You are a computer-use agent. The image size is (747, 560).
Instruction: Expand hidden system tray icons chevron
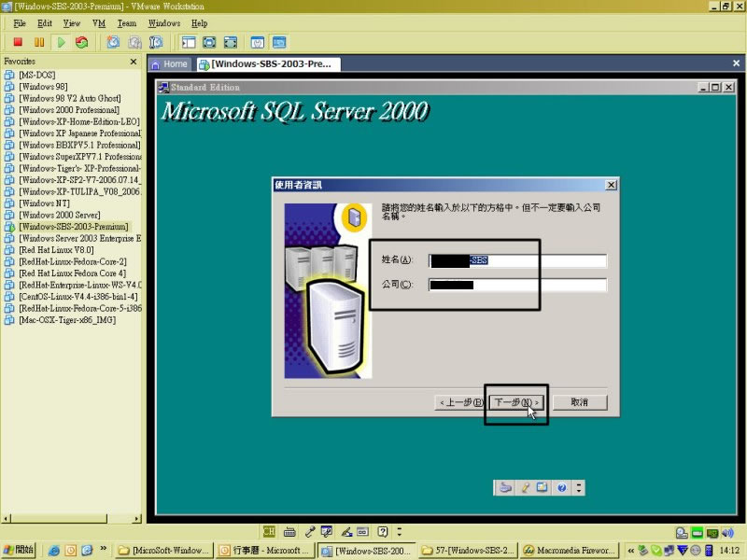[x=631, y=551]
